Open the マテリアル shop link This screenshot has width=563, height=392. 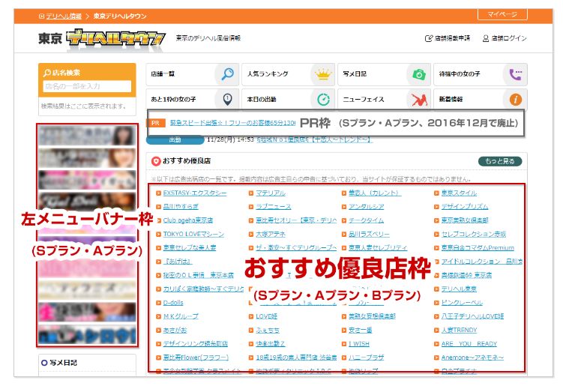(x=271, y=193)
